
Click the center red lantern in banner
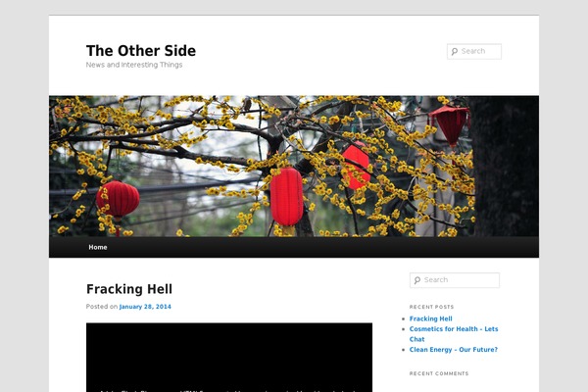287,197
